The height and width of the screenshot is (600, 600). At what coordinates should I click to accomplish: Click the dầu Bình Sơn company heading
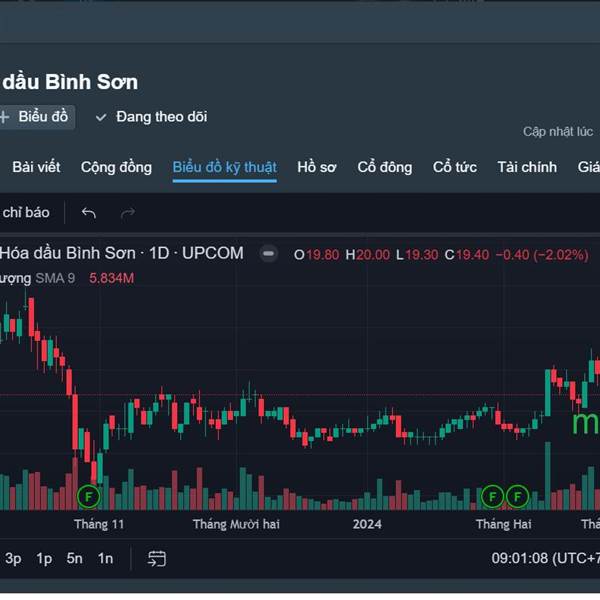(70, 82)
